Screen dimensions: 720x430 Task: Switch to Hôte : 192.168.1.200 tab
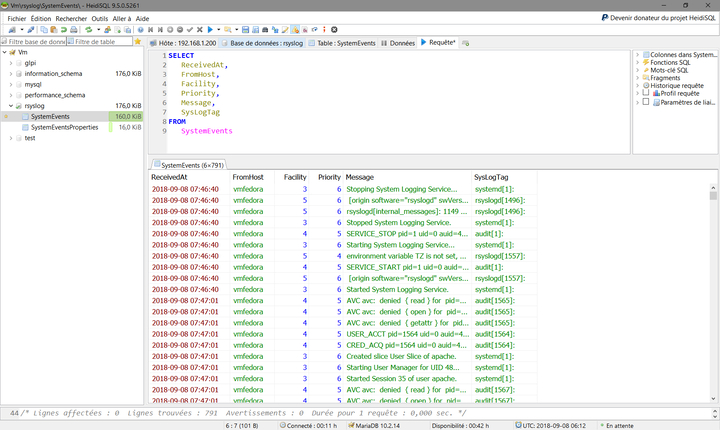click(183, 43)
